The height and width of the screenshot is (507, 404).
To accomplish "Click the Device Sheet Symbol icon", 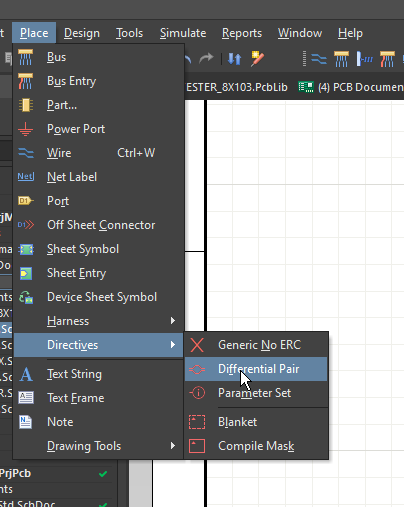I will click(x=26, y=297).
